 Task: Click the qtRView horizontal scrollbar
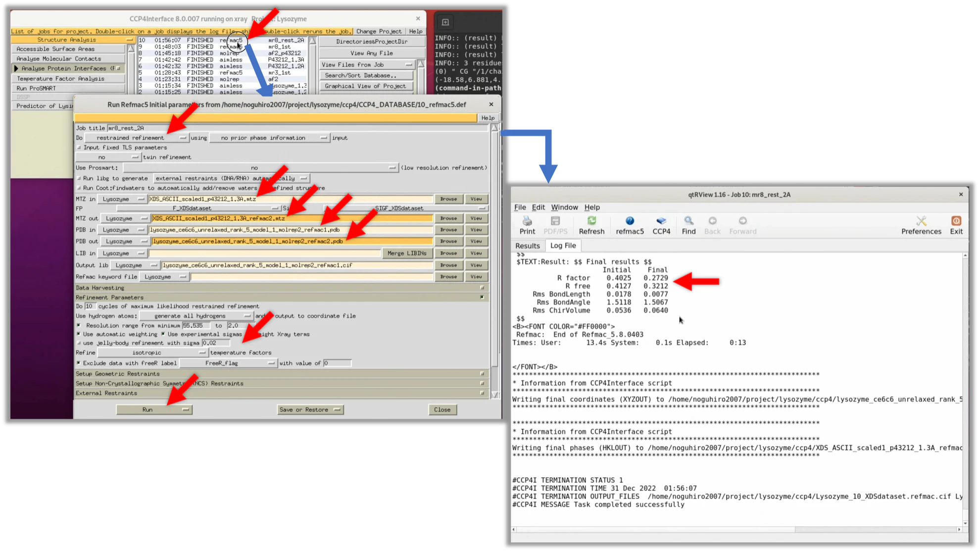coord(737,529)
